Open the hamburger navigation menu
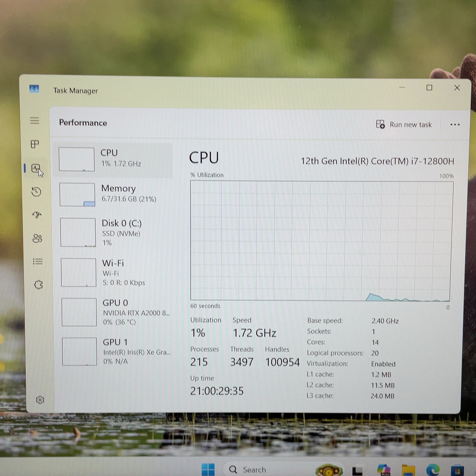 point(35,121)
